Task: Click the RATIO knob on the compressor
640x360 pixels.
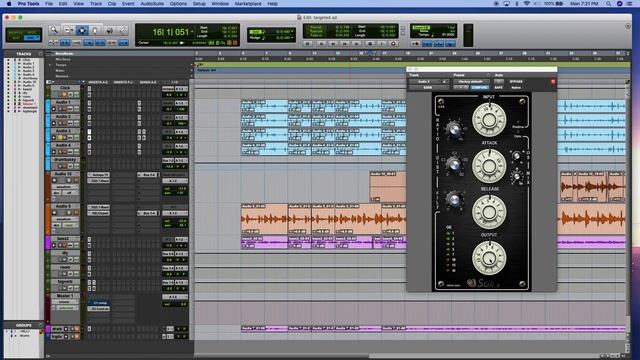Action: [454, 129]
